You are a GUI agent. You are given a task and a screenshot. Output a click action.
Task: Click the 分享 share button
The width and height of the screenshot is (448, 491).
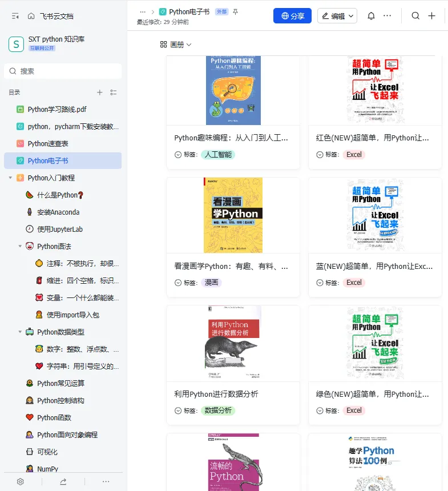(x=292, y=15)
